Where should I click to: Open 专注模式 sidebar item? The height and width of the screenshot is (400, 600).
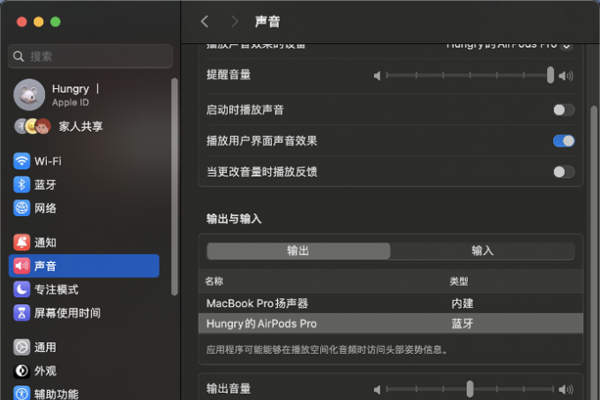[x=84, y=289]
